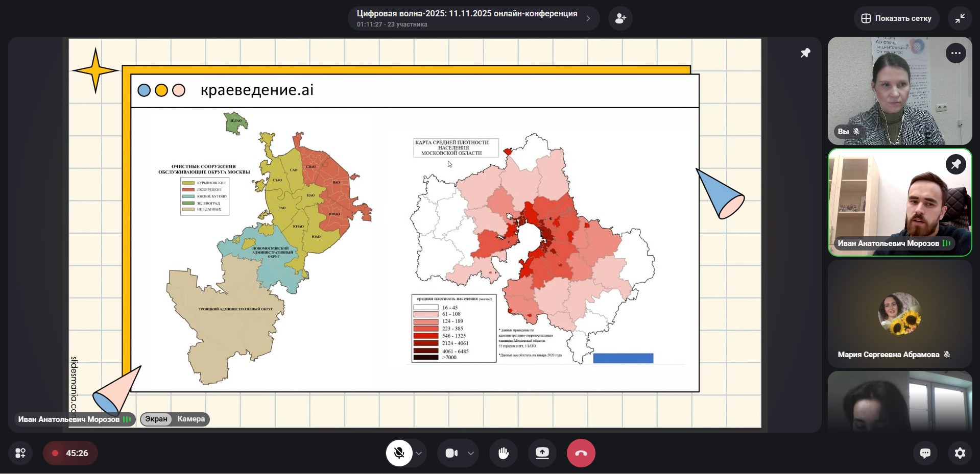The height and width of the screenshot is (474, 980).
Task: Start screen sharing
Action: 542,453
